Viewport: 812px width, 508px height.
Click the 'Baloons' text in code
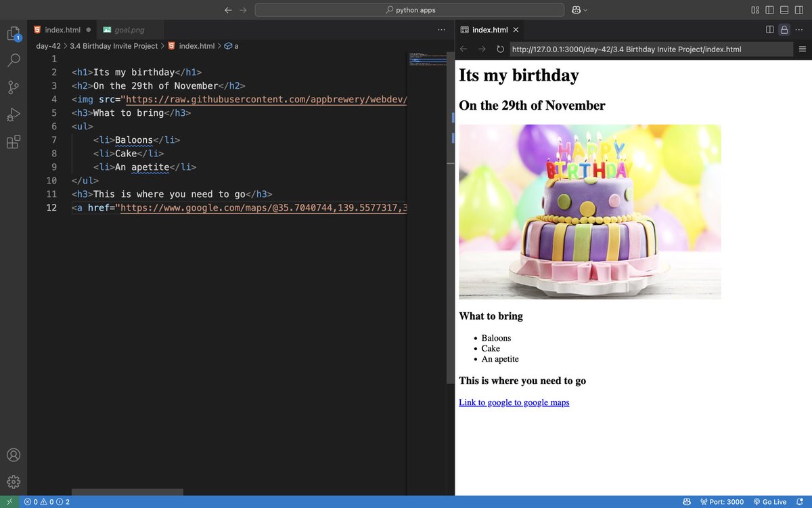(134, 140)
